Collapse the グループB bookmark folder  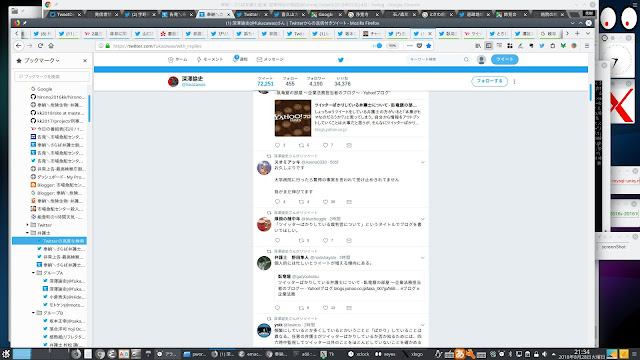click(x=33, y=313)
